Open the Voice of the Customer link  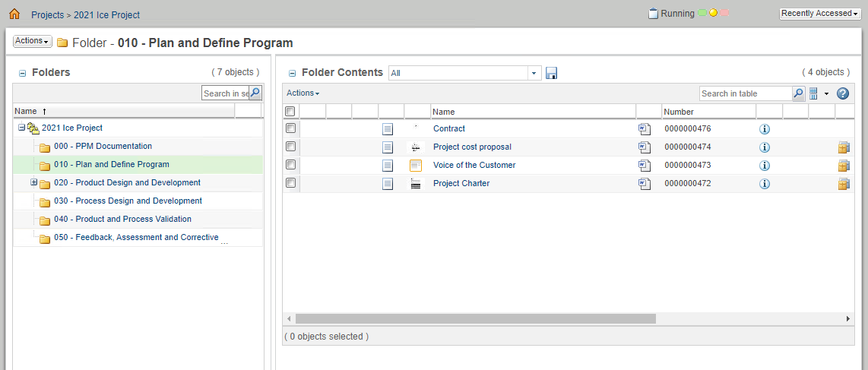[474, 165]
